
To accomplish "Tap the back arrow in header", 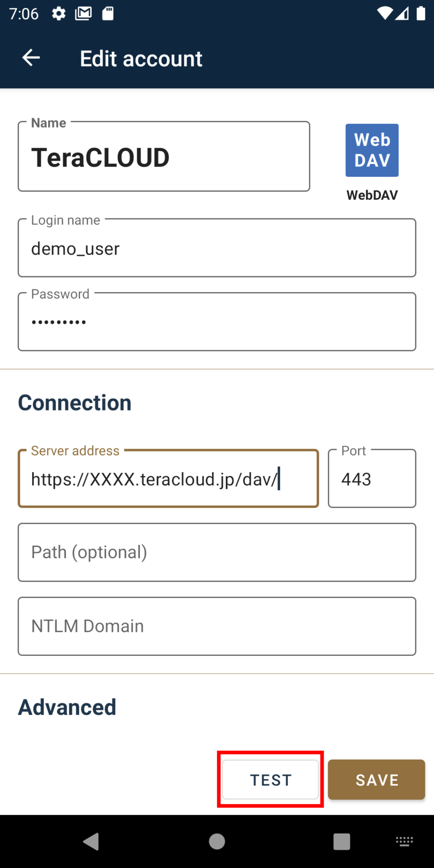I will (x=31, y=58).
